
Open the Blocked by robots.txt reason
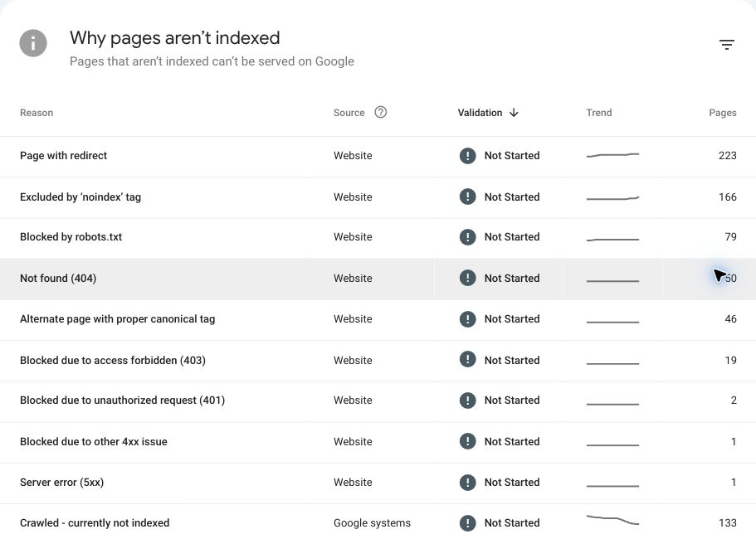71,237
